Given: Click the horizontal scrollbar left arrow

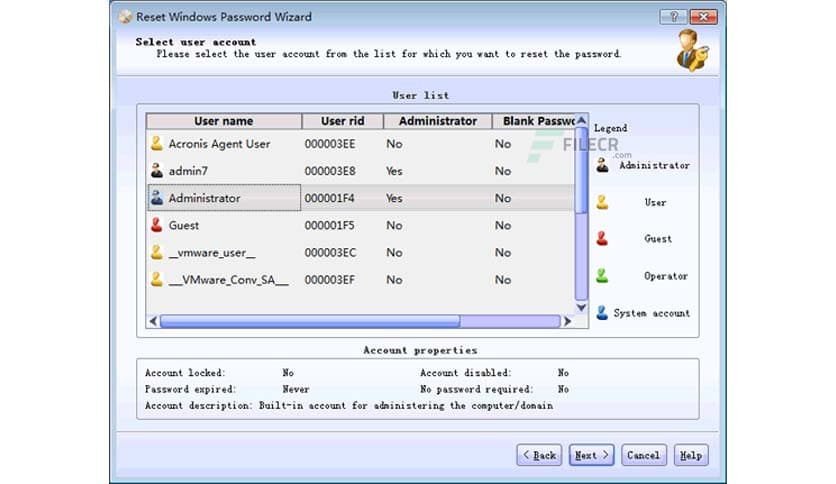Looking at the screenshot, I should point(154,321).
